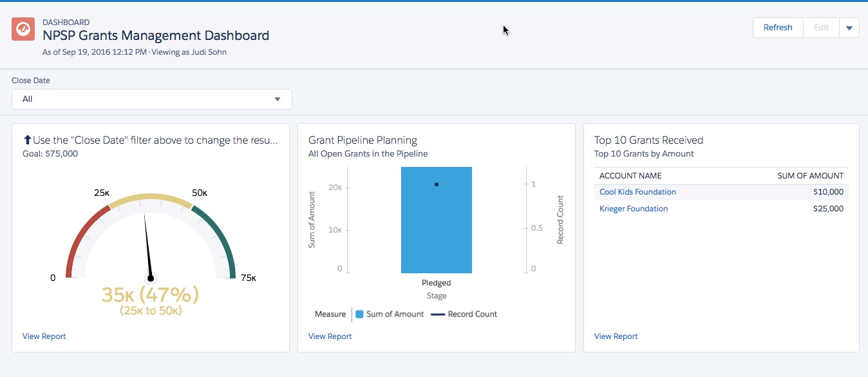Image resolution: width=868 pixels, height=377 pixels.
Task: Click the gauge range text (25k to 50k)
Action: coord(151,311)
